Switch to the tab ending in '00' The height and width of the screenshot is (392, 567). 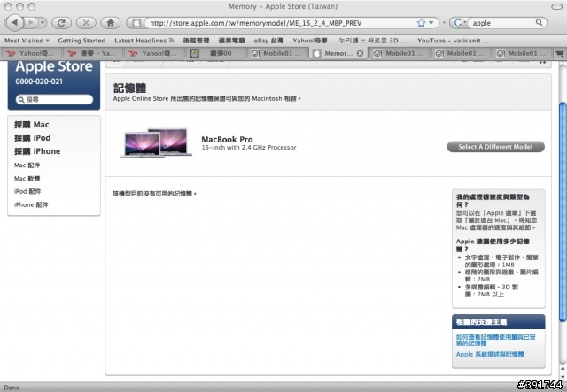point(215,53)
